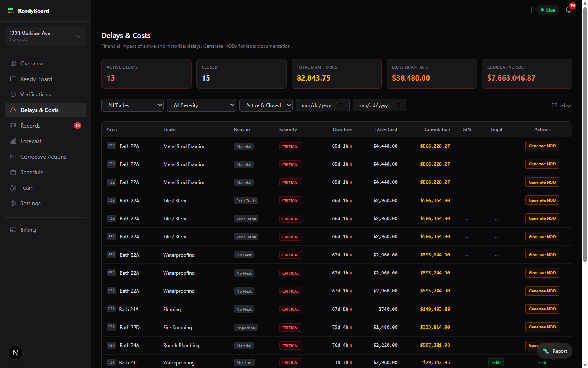Click the Schedule calendar icon
The width and height of the screenshot is (588, 368).
point(13,172)
